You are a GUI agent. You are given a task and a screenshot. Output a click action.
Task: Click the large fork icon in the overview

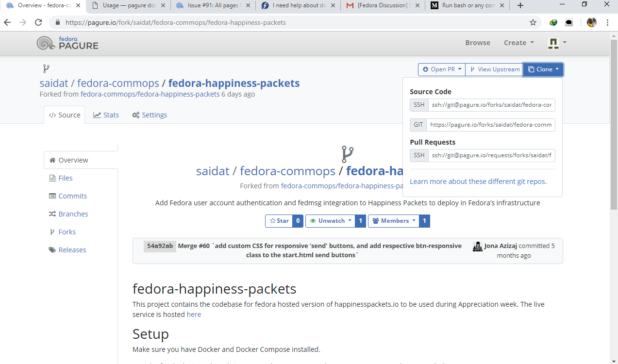point(347,154)
